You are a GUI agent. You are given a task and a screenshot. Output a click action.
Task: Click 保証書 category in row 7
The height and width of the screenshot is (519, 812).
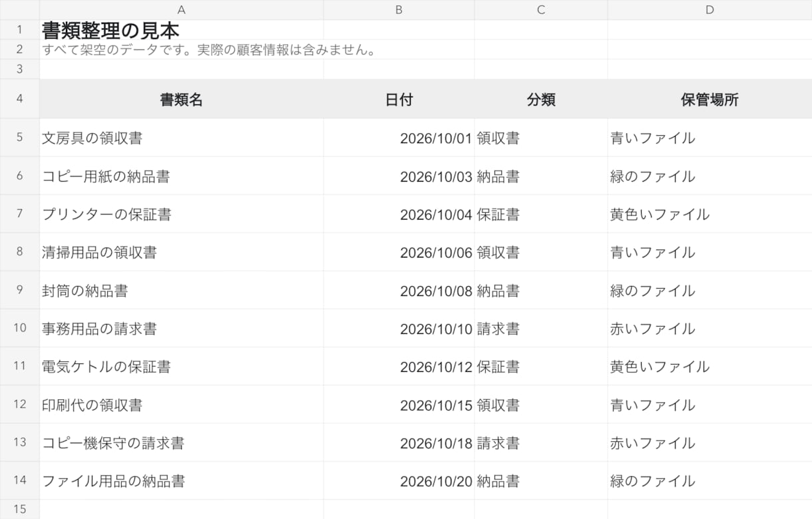[540, 214]
